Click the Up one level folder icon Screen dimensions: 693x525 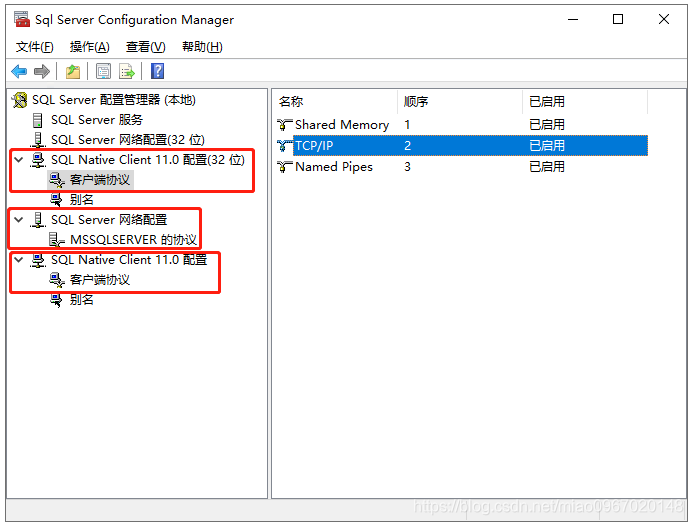coord(73,71)
